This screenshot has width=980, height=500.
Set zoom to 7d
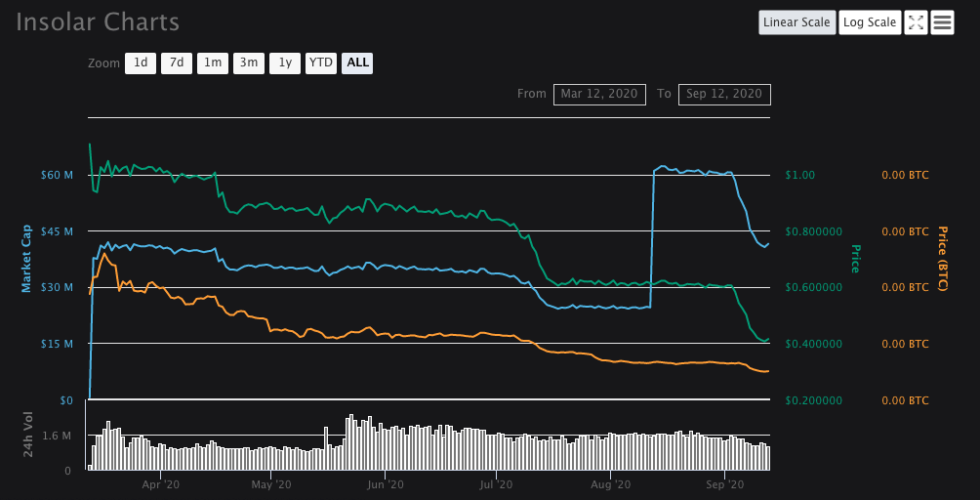coord(177,63)
